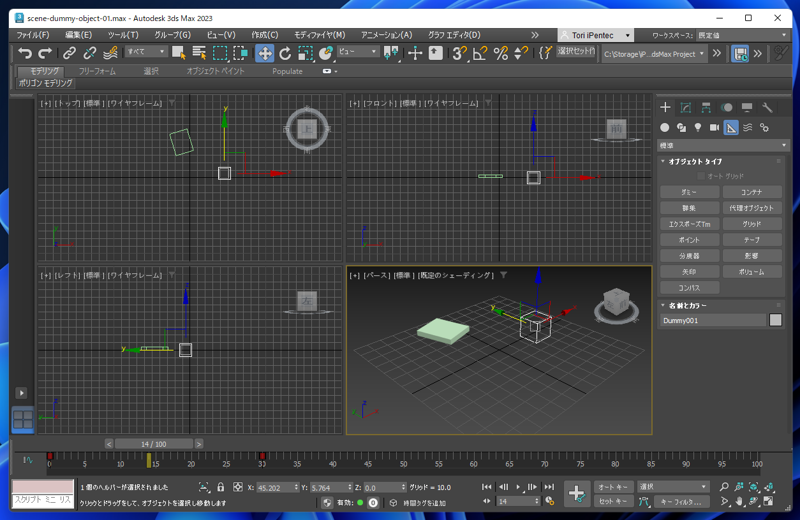The height and width of the screenshot is (520, 800).
Task: Collapse the オブジェクト タイプ rollout
Action: (695, 161)
